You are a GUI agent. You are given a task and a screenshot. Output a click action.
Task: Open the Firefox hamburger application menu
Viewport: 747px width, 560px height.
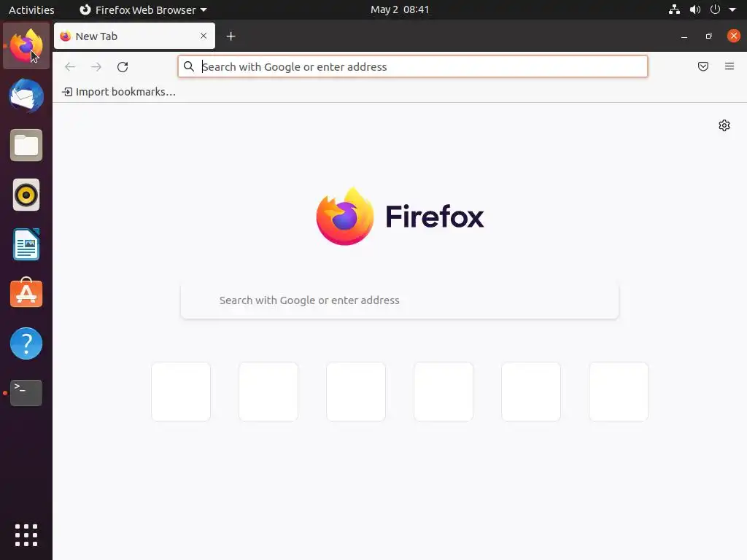(729, 66)
